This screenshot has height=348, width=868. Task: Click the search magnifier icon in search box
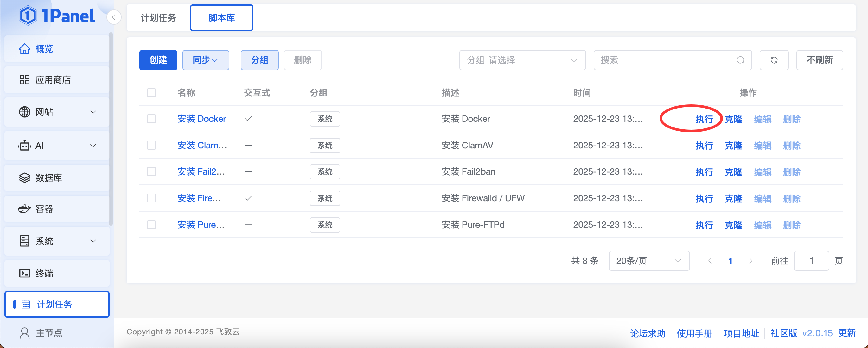[740, 60]
